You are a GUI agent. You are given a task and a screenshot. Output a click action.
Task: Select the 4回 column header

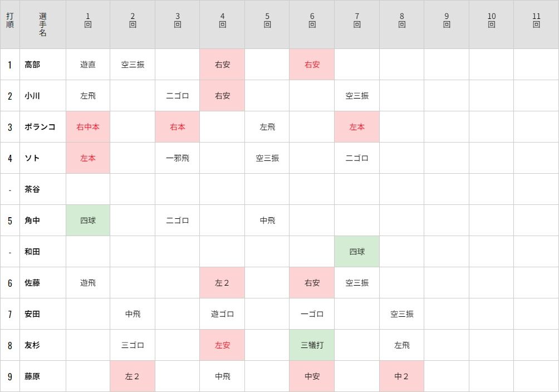click(222, 24)
